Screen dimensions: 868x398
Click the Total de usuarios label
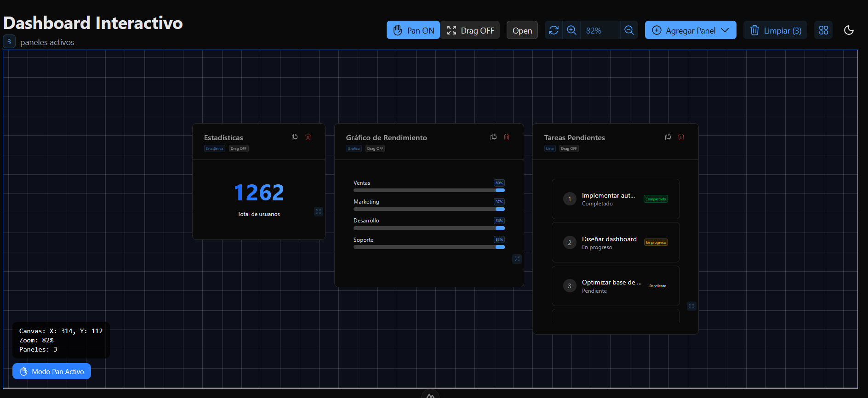pyautogui.click(x=259, y=214)
